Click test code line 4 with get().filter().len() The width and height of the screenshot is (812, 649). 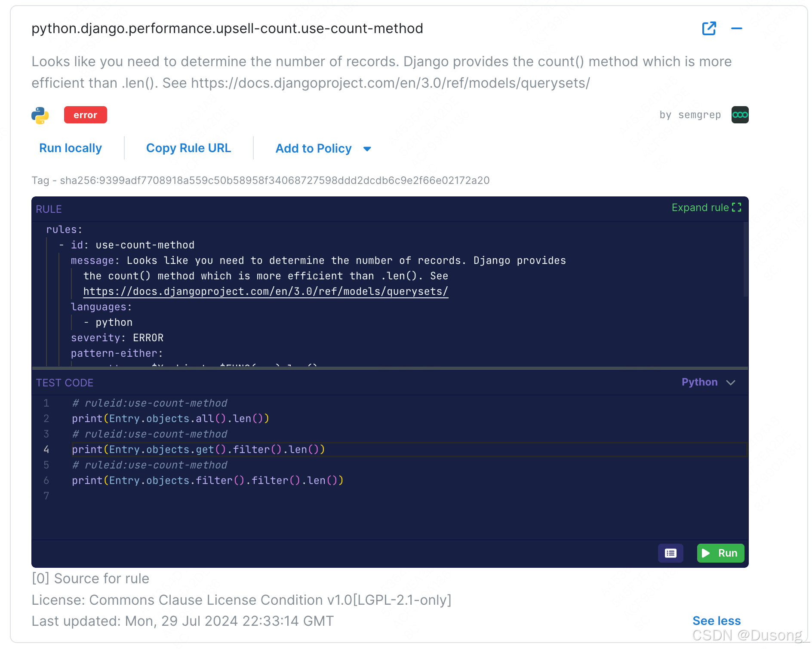(198, 450)
